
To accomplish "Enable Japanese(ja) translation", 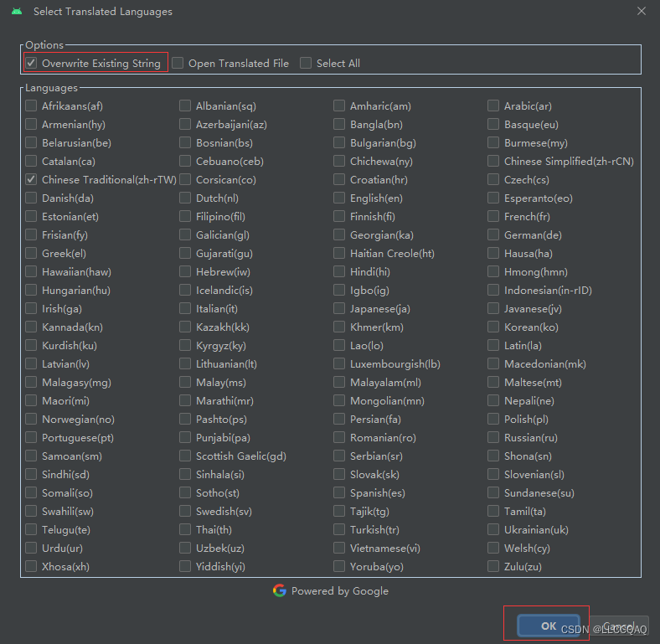I will [339, 308].
